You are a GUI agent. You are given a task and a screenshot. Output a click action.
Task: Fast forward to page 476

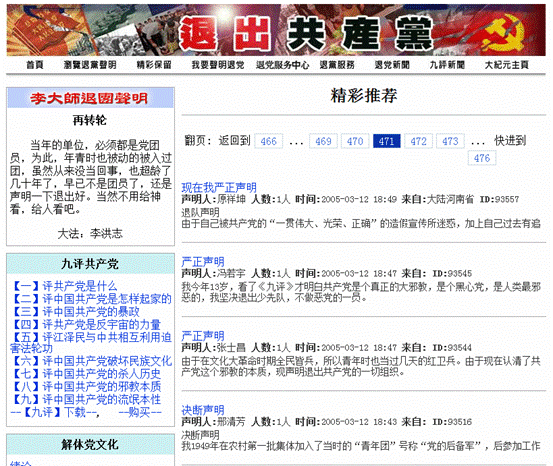(x=482, y=158)
